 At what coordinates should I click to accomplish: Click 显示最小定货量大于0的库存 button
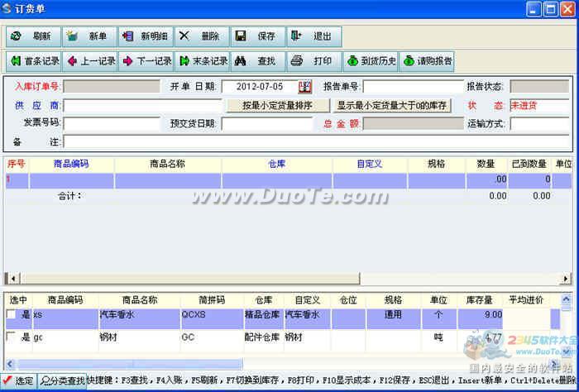[x=392, y=105]
